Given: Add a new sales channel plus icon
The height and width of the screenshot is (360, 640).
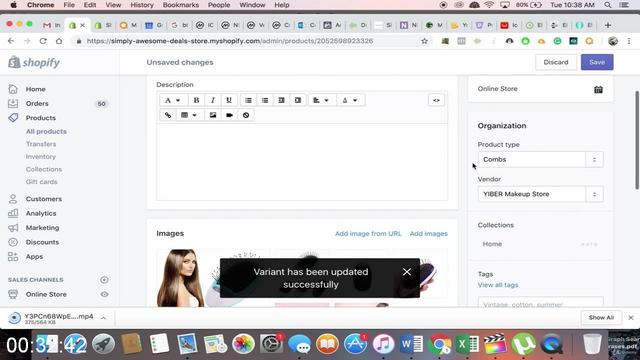Looking at the screenshot, I should click(x=104, y=280).
